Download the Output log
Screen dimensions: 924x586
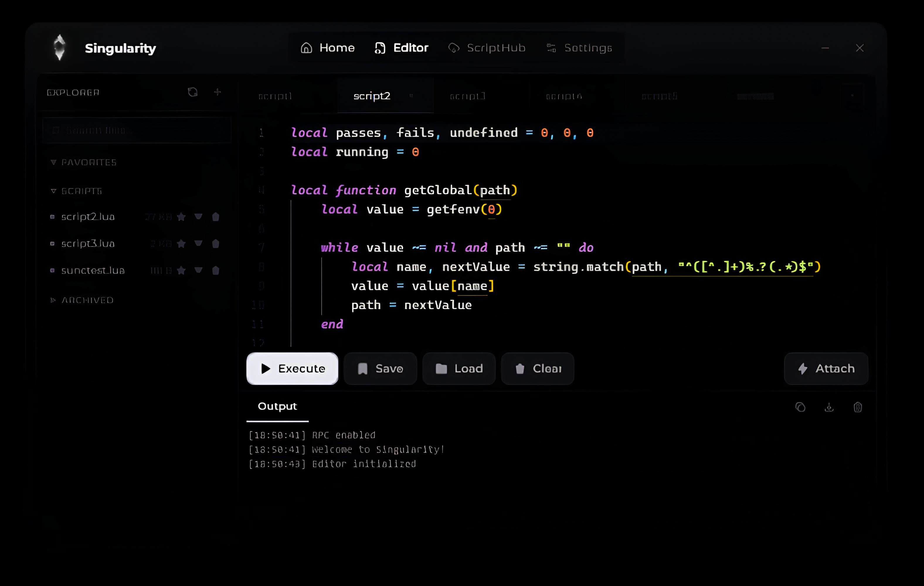coord(829,407)
